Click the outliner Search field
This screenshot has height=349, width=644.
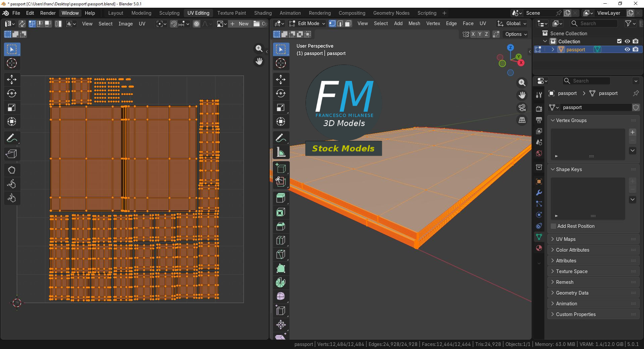click(594, 23)
